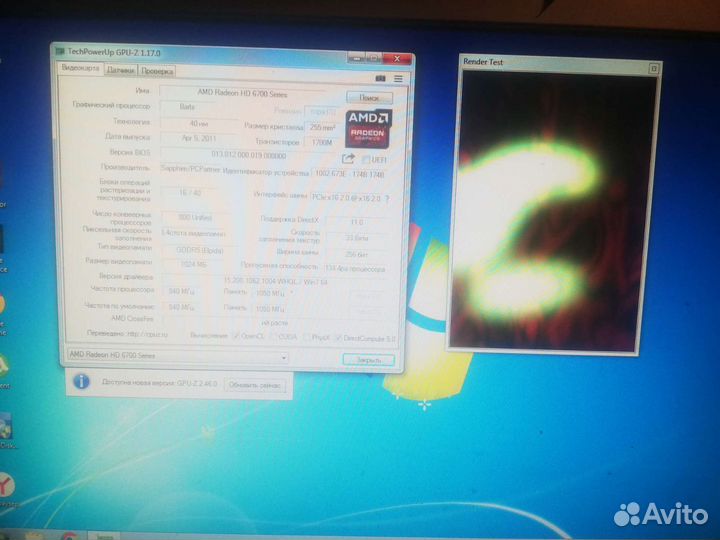
Task: Click the bus width value 256 бит
Action: click(x=357, y=254)
